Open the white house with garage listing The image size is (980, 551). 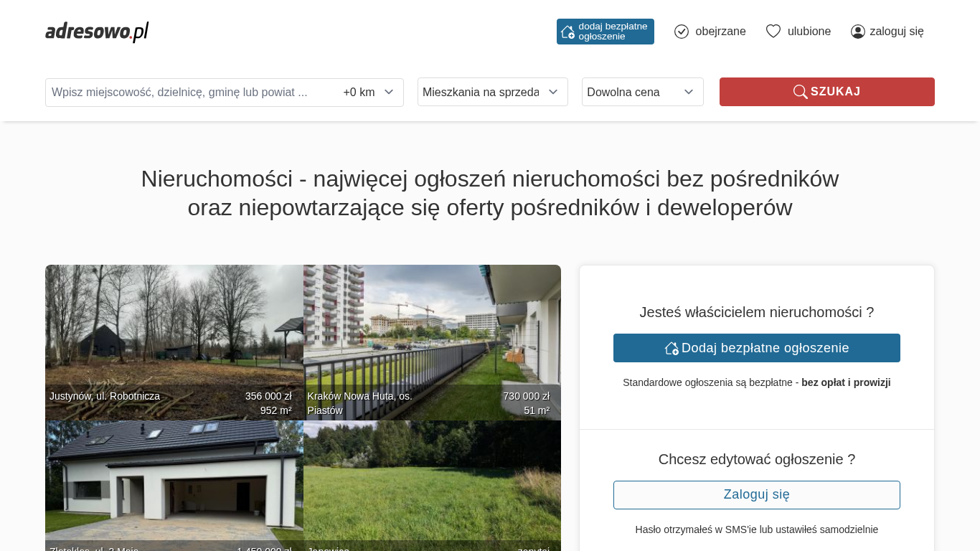click(x=174, y=481)
